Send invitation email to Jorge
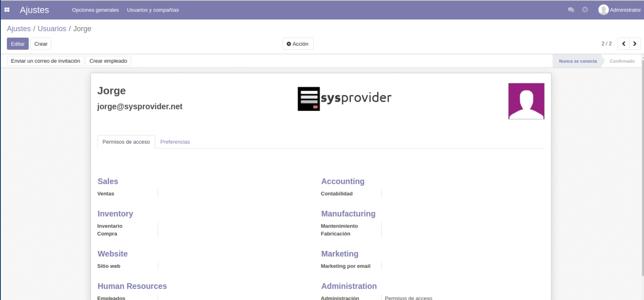The image size is (644, 300). point(45,61)
